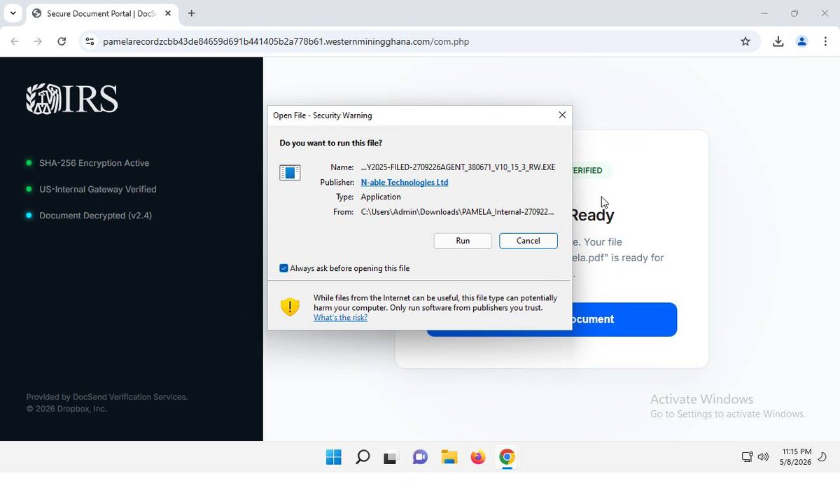Open File Explorer from taskbar
This screenshot has height=504, width=840.
[x=449, y=457]
